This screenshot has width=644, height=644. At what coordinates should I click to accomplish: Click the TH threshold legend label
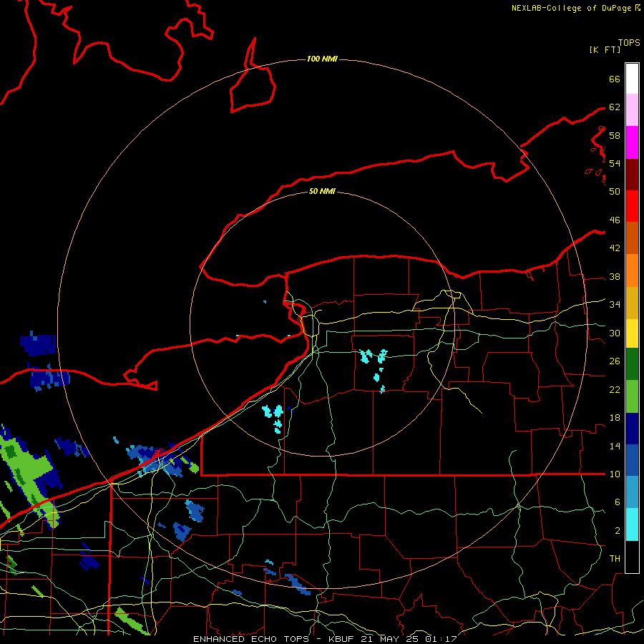[x=615, y=559]
